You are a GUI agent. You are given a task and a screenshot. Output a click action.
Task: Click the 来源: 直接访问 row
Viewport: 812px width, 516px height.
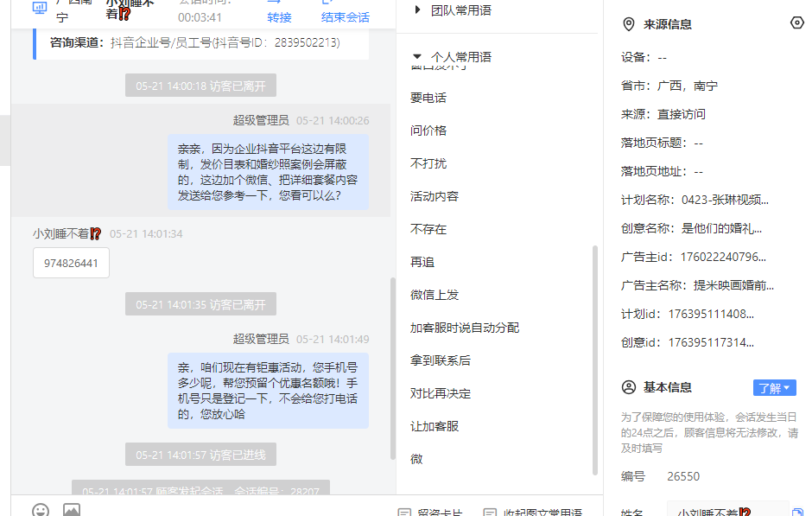[663, 114]
